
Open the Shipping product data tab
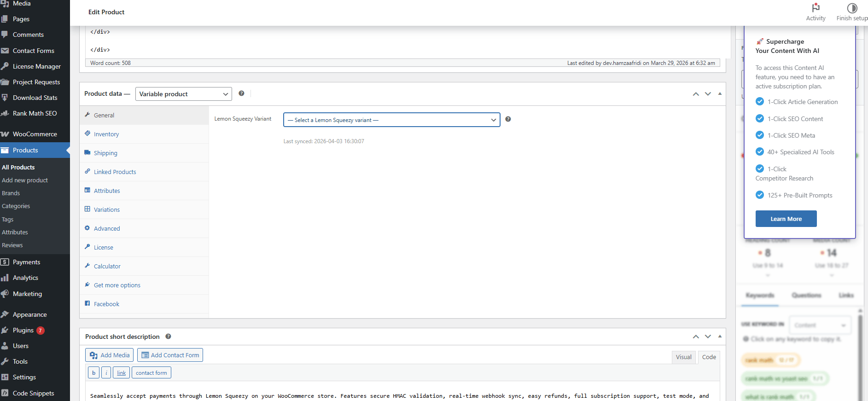click(144, 153)
